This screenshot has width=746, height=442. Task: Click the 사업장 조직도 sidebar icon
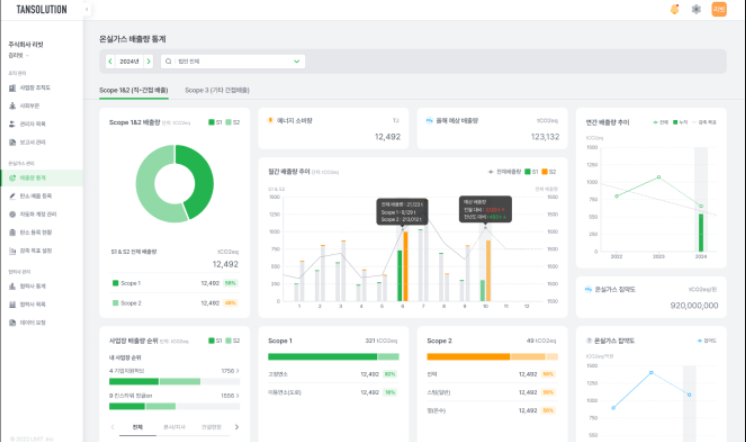(12, 88)
